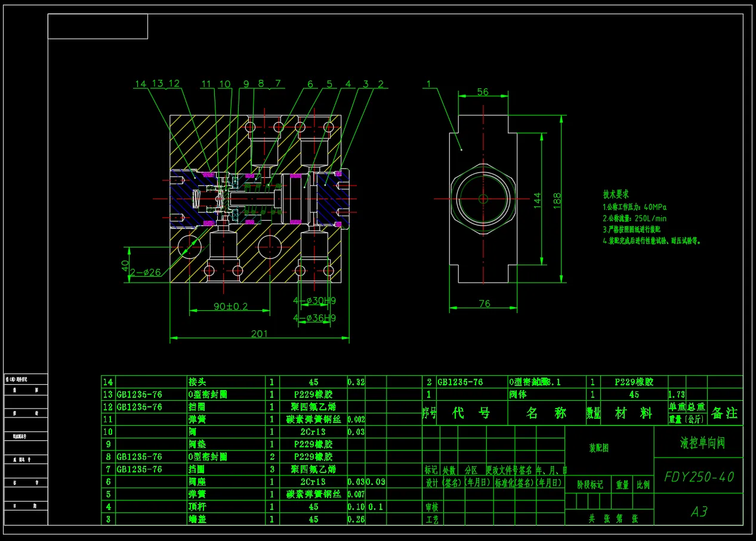The image size is (756, 541).
Task: Select the 顶杆 name in row 4
Action: tap(197, 506)
